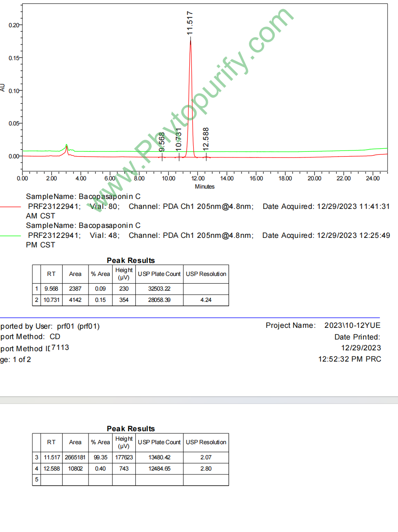Image resolution: width=398 pixels, height=532 pixels.
Task: Click the method ID value 7113
Action: pos(60,347)
